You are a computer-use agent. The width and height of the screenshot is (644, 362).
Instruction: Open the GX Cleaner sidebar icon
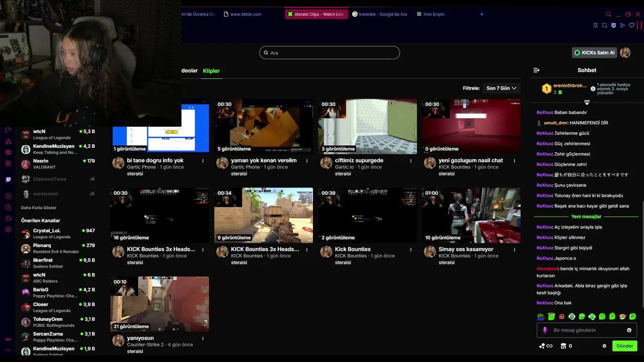click(8, 142)
